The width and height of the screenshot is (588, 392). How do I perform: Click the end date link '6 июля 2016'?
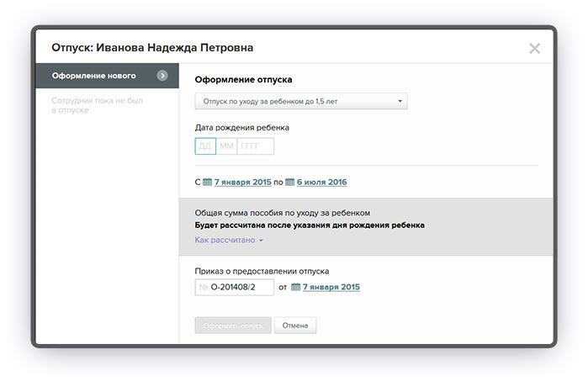coord(321,182)
